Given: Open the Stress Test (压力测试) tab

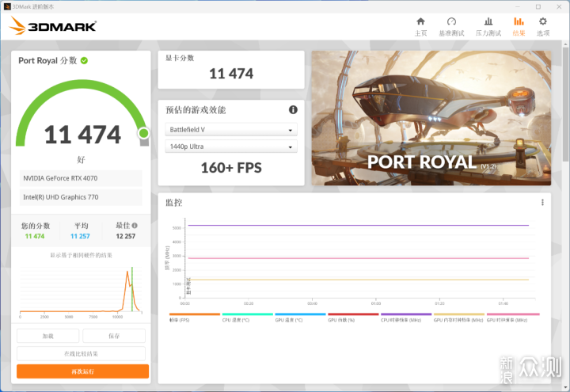Looking at the screenshot, I should point(488,27).
